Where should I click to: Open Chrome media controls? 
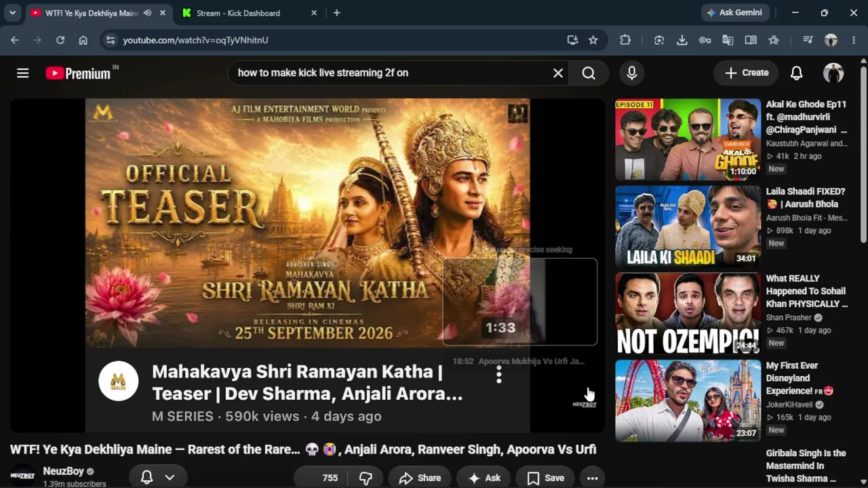808,40
